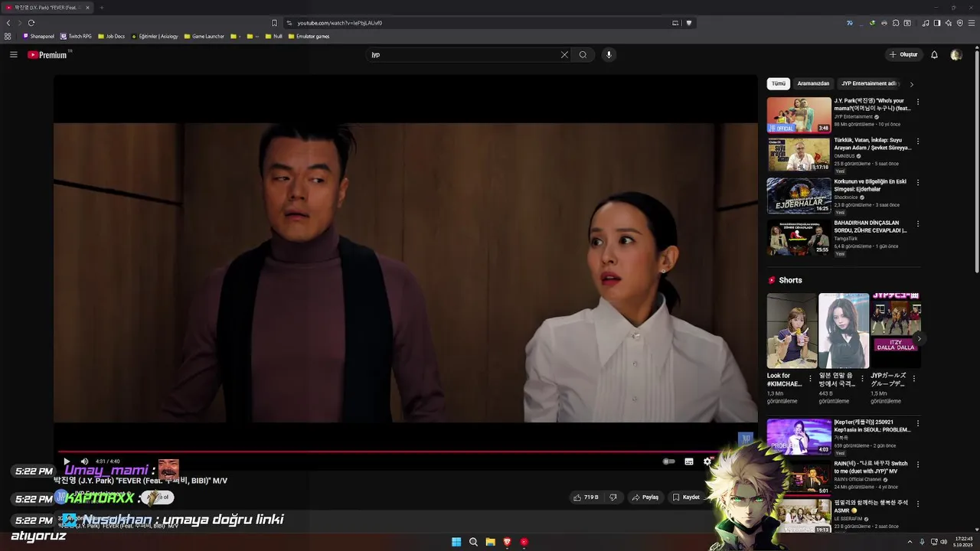This screenshot has height=551, width=980.
Task: Open the Windows Start button
Action: (456, 542)
